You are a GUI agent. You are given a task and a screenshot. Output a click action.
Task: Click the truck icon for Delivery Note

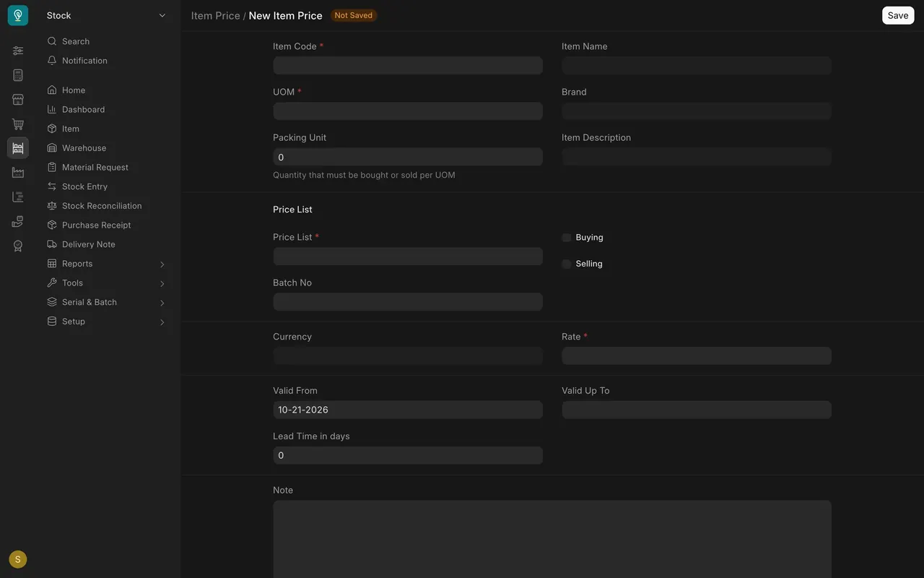pyautogui.click(x=52, y=244)
